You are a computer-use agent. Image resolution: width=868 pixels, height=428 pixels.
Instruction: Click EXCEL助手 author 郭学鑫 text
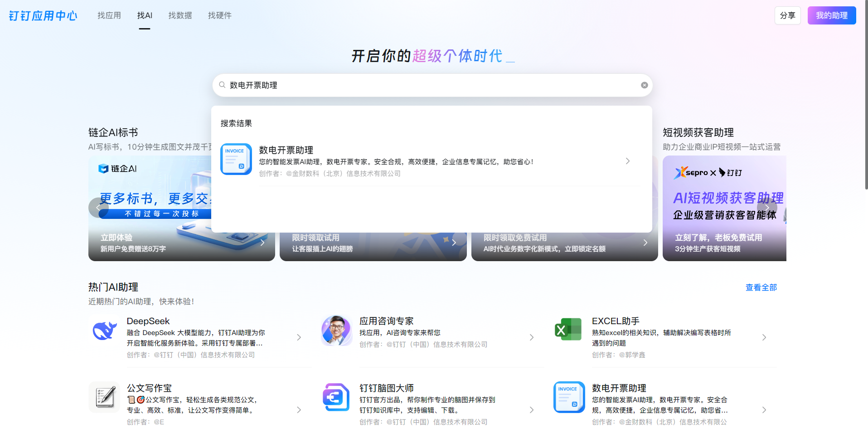point(618,355)
